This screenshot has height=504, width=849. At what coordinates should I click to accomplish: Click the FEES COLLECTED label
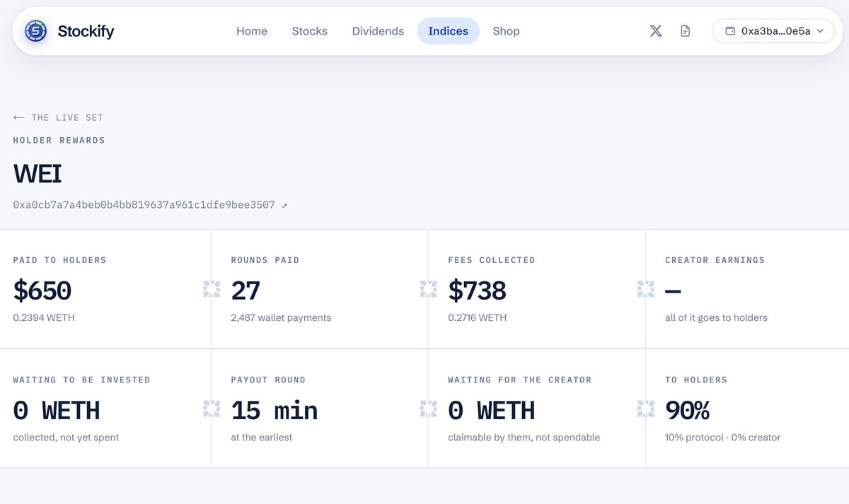(x=492, y=260)
